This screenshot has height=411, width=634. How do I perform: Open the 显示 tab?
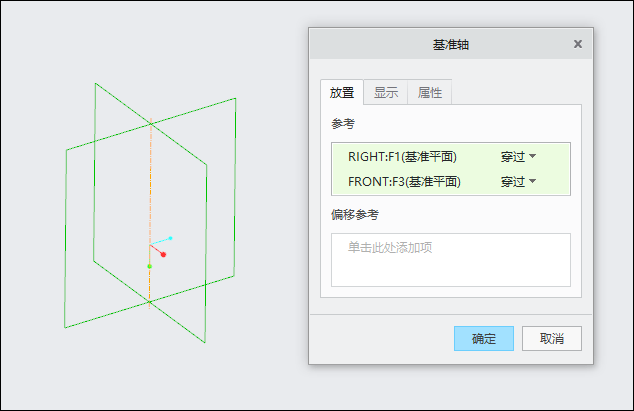pos(386,93)
